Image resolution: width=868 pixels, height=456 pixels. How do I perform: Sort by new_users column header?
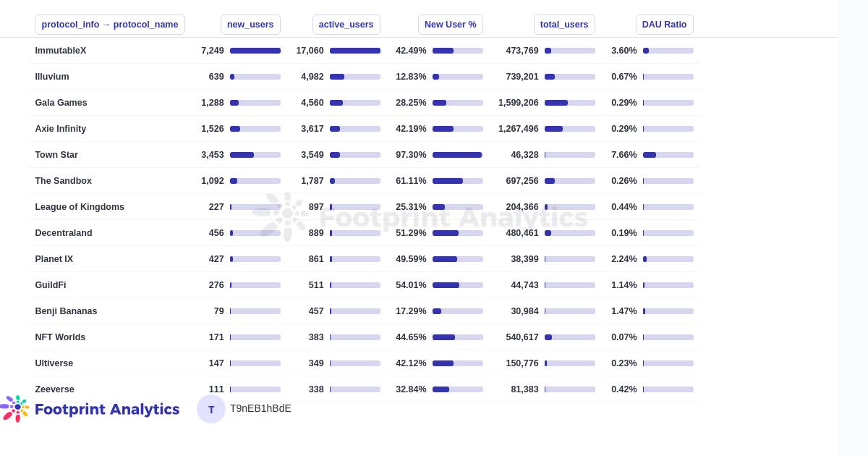click(250, 25)
